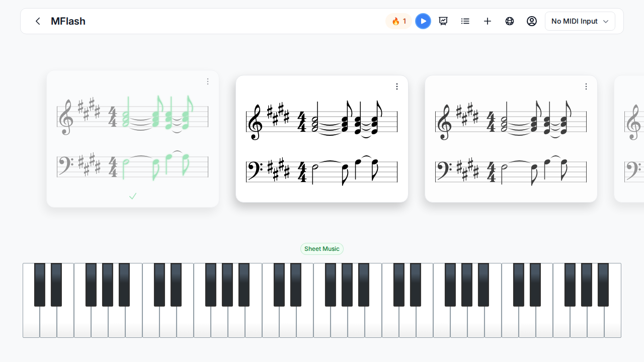Open the streak counter with flame icon
This screenshot has height=362, width=644.
tap(399, 21)
